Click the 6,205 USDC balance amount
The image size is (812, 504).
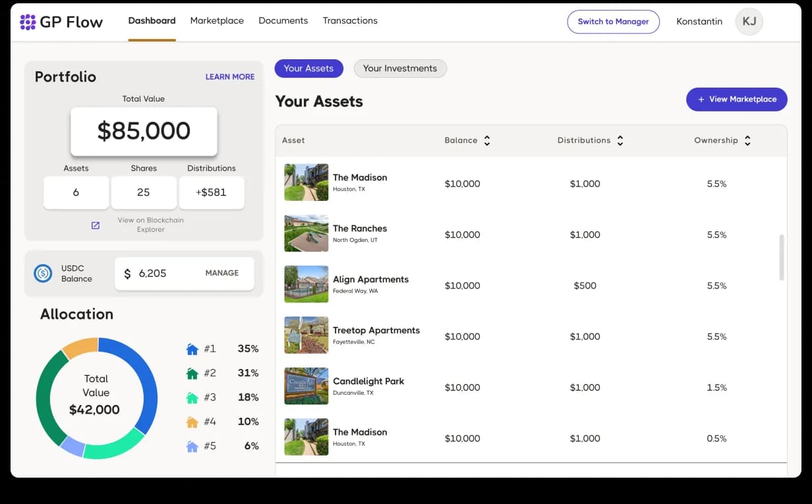(x=153, y=273)
